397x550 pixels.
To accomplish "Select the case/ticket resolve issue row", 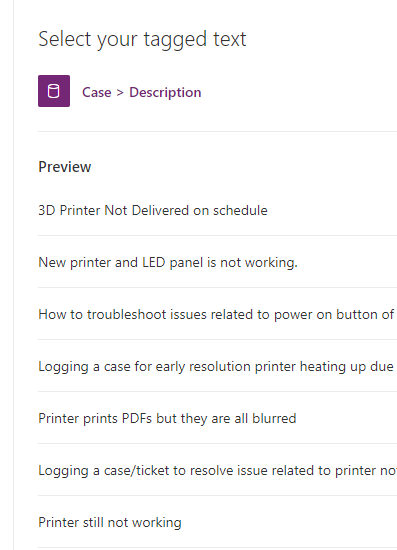I will point(217,470).
